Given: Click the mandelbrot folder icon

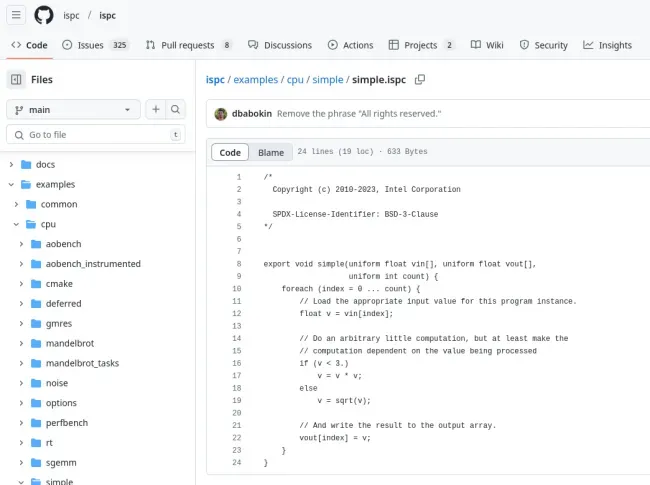Looking at the screenshot, I should click(x=36, y=344).
